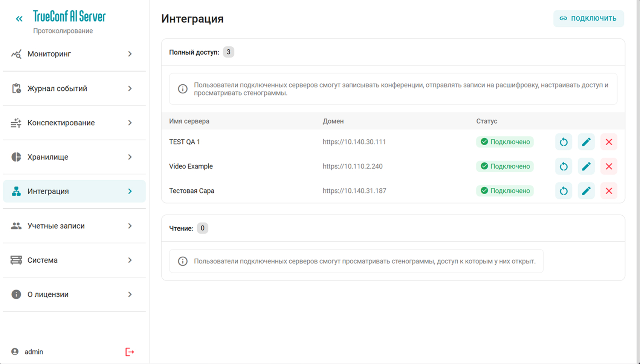Expand the Мониторинг section chevron
The width and height of the screenshot is (640, 364).
point(130,54)
